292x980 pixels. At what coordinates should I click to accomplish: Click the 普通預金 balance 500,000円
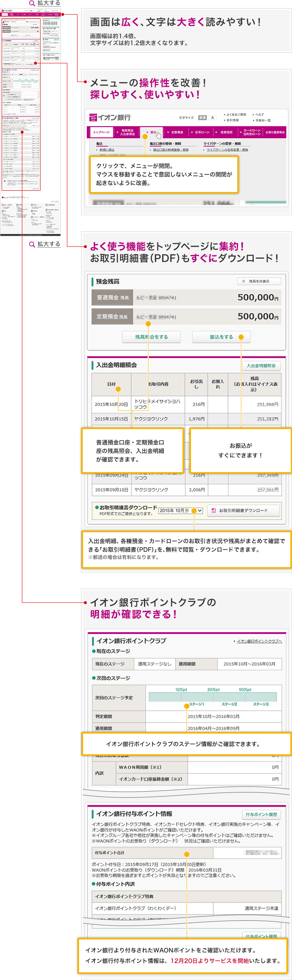tap(258, 298)
